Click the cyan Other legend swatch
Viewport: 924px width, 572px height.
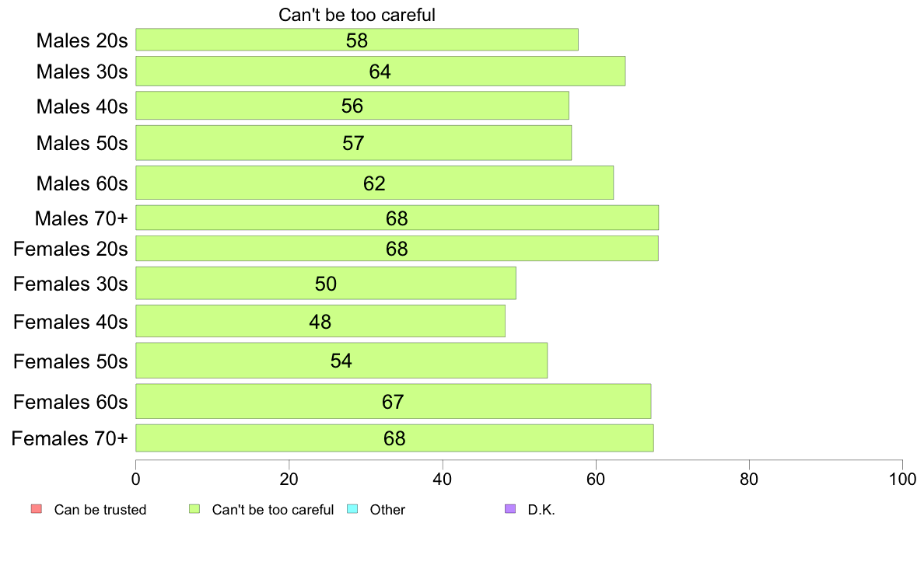[x=352, y=509]
